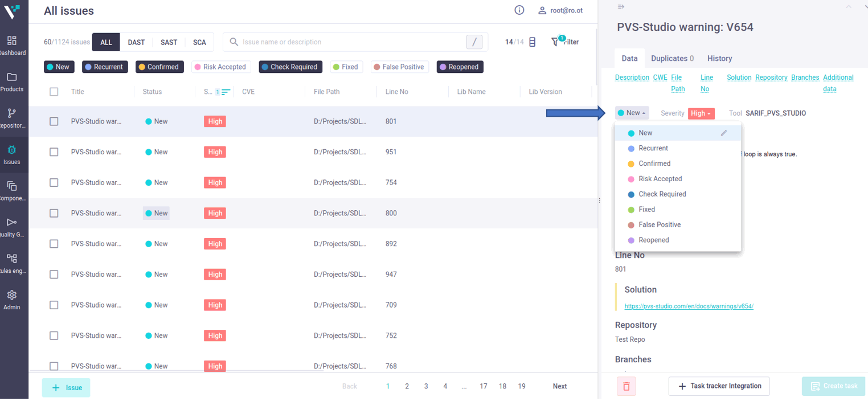The width and height of the screenshot is (868, 401).
Task: Toggle the select-all header checkbox
Action: tap(54, 92)
